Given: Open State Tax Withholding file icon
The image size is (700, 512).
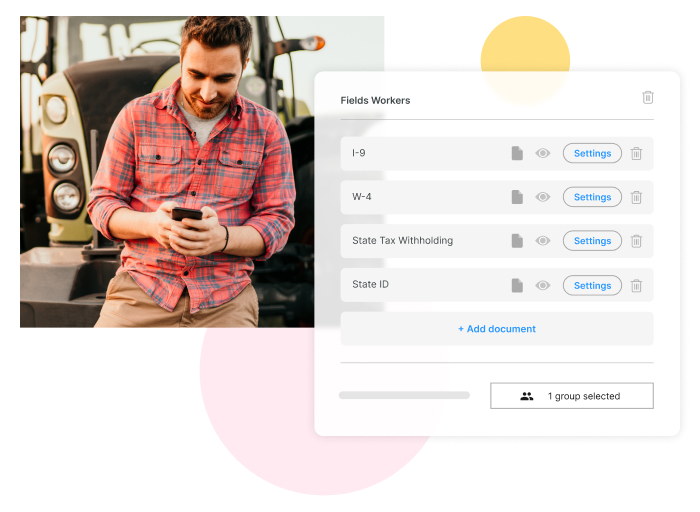Looking at the screenshot, I should point(517,241).
